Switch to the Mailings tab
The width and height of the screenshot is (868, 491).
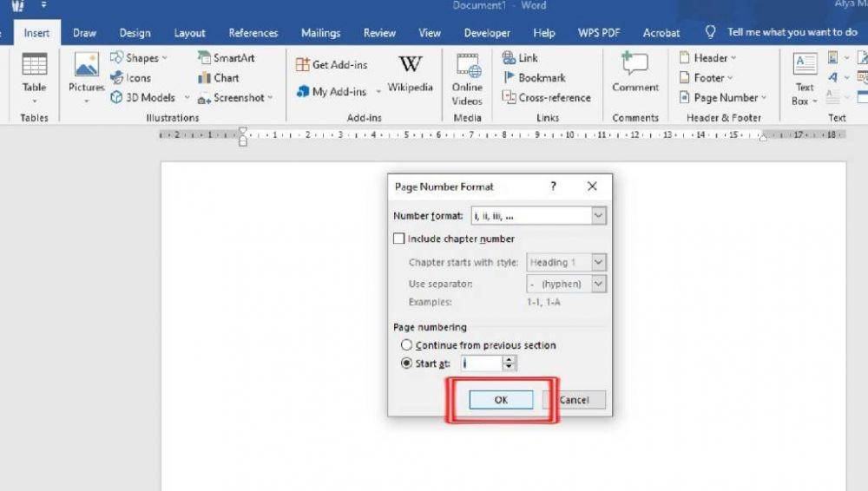(320, 33)
